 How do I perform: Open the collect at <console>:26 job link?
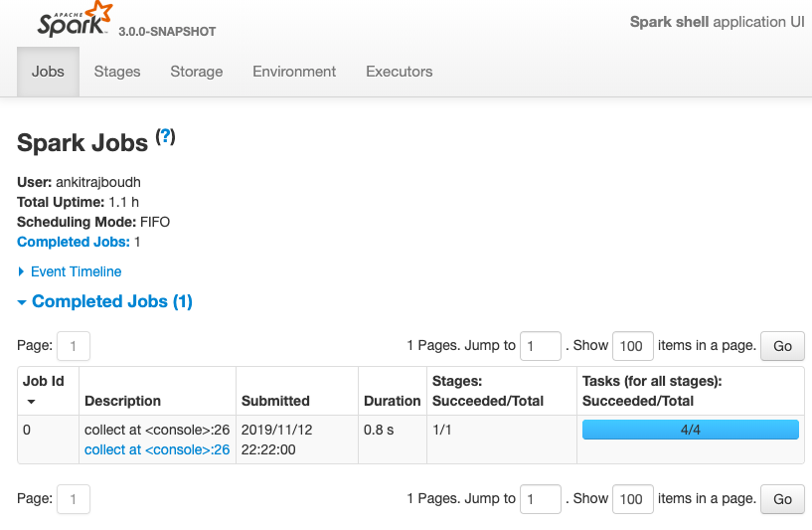tap(157, 449)
